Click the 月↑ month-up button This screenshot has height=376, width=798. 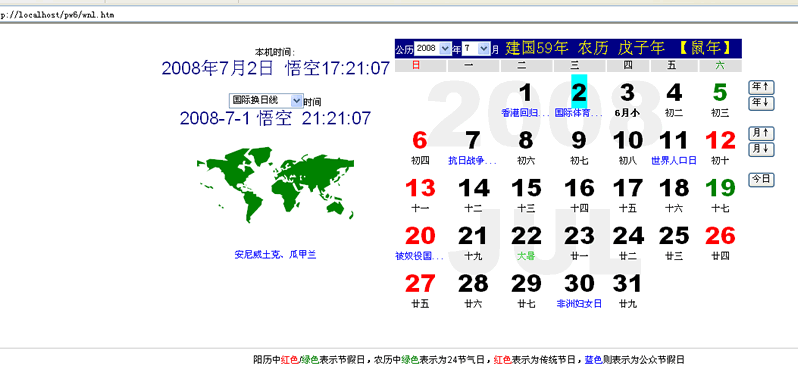pyautogui.click(x=761, y=133)
